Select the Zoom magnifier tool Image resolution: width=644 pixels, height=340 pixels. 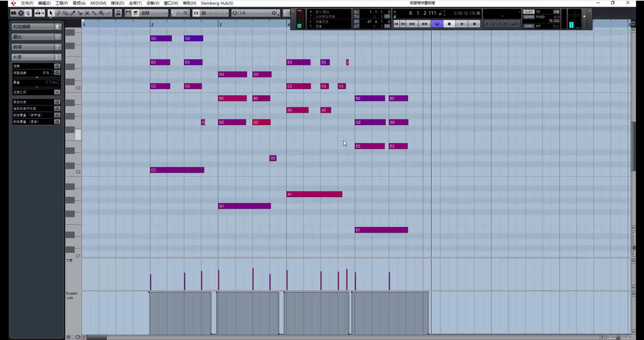(x=101, y=13)
